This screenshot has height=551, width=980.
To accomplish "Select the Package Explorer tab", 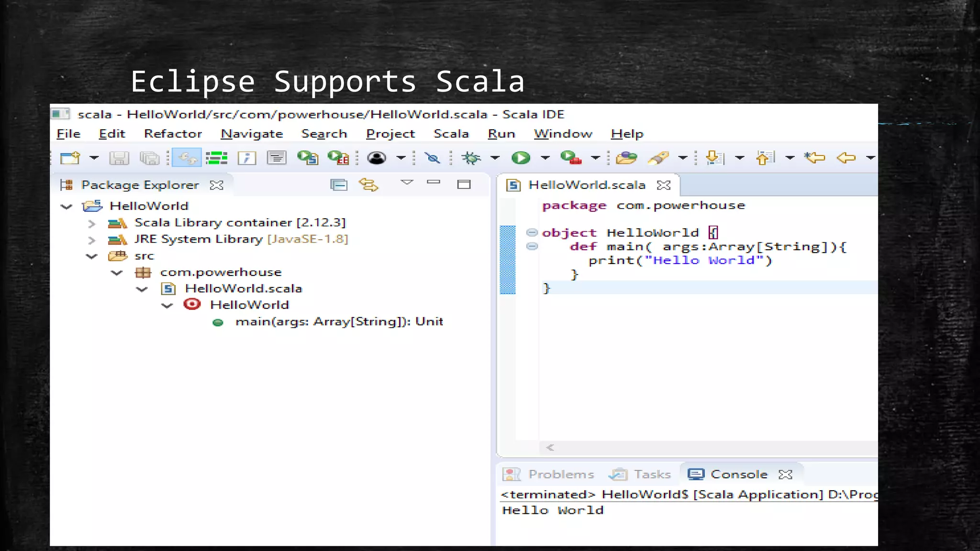I will 140,185.
